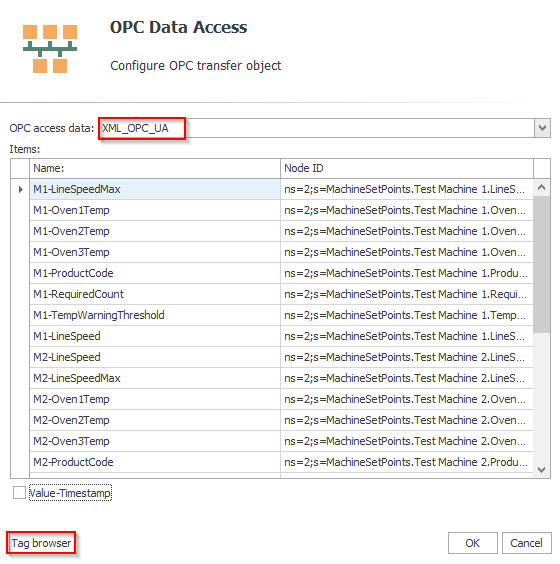560x564 pixels.
Task: Click the Node ID cell for M1-Oven1Temp
Action: click(407, 210)
